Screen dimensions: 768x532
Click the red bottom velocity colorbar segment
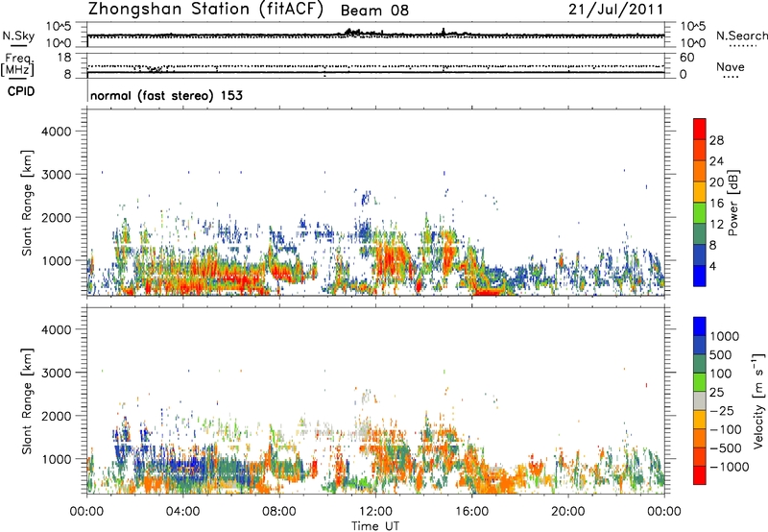700,475
